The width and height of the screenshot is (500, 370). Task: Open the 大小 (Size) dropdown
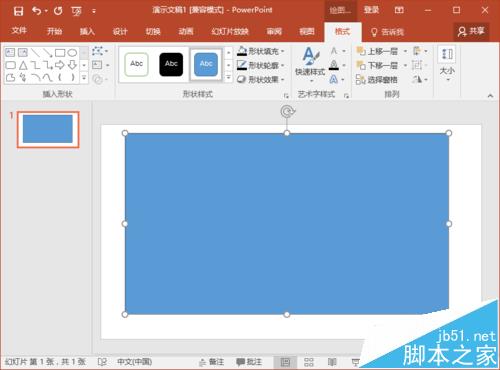tap(447, 64)
